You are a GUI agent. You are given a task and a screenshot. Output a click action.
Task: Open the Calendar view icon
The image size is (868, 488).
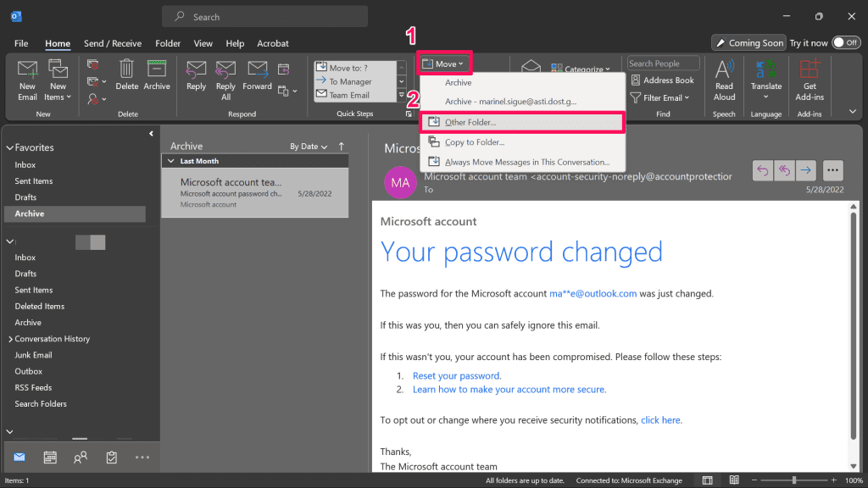click(x=50, y=457)
